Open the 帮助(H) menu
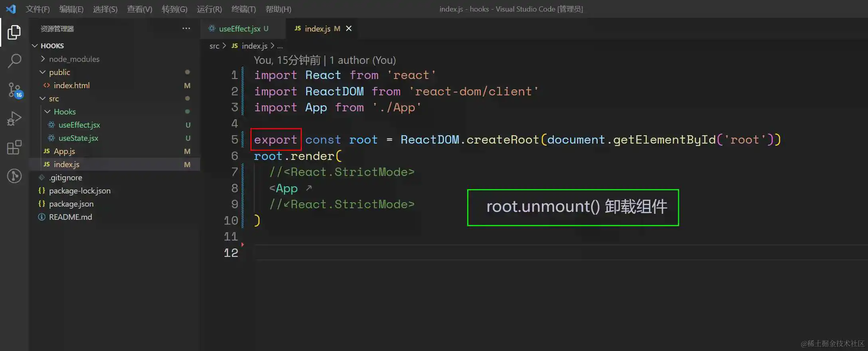 (278, 9)
